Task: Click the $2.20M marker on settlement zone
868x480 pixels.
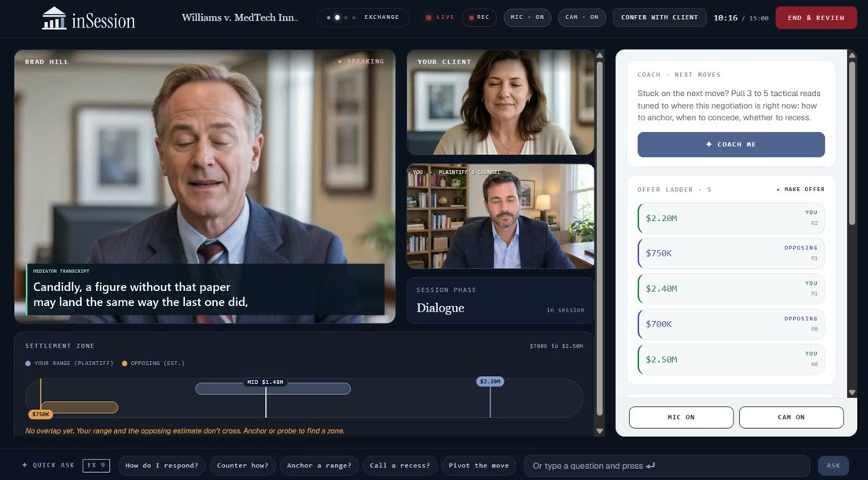Action: (490, 382)
